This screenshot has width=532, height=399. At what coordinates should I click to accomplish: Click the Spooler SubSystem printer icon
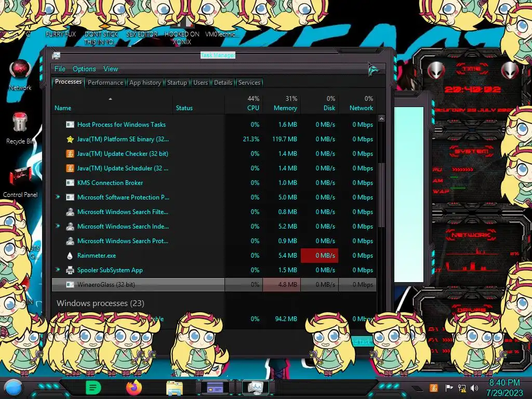[x=70, y=270]
